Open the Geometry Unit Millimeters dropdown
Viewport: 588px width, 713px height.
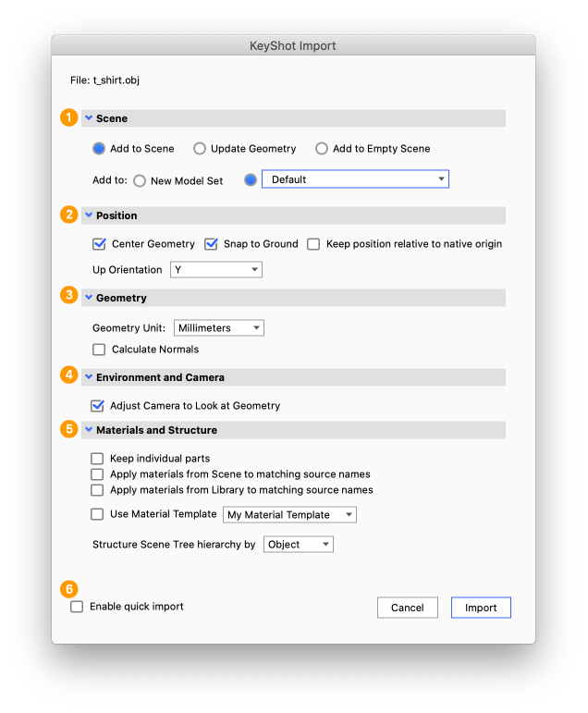pyautogui.click(x=219, y=328)
